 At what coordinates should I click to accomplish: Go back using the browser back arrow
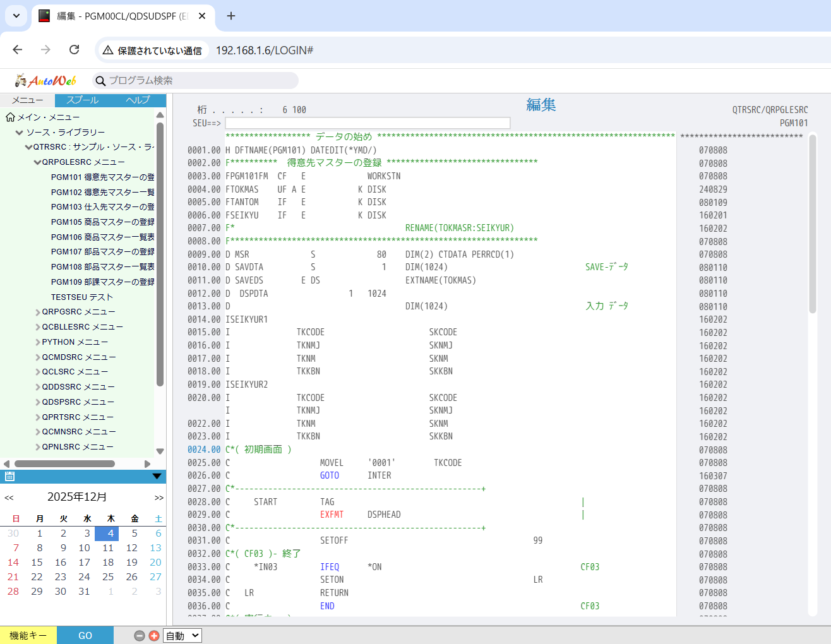pos(18,50)
